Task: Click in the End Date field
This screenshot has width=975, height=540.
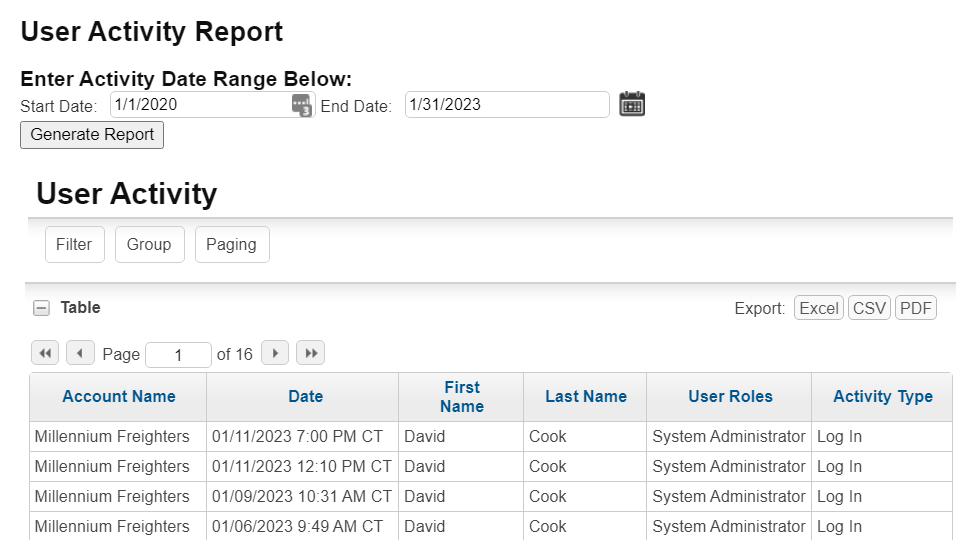Action: [507, 105]
